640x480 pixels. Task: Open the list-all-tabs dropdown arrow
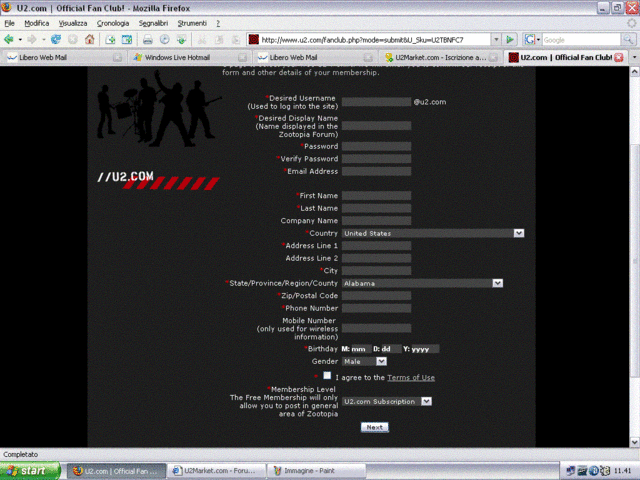point(634,58)
